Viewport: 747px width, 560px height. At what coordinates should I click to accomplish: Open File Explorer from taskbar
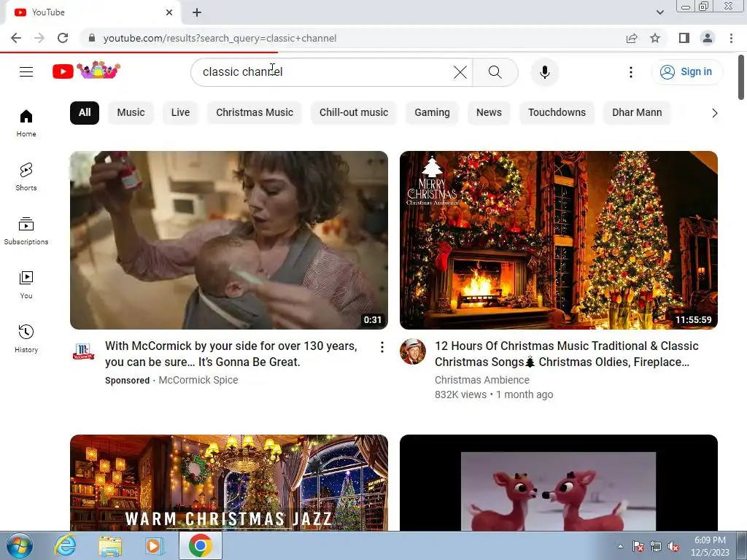click(x=110, y=545)
